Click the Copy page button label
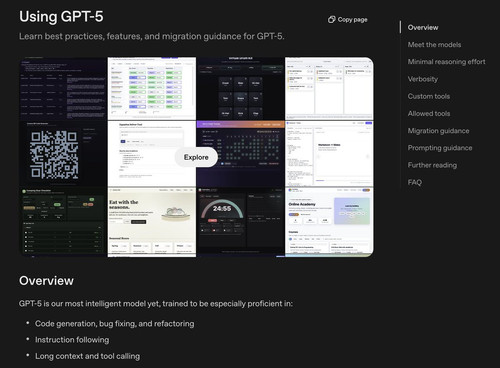500x368 pixels. [x=352, y=20]
